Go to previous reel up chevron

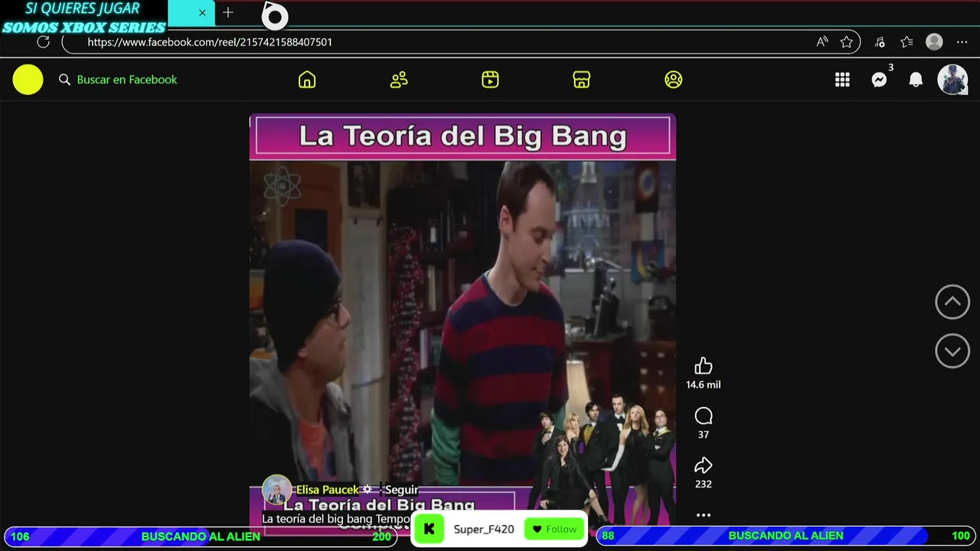point(952,302)
